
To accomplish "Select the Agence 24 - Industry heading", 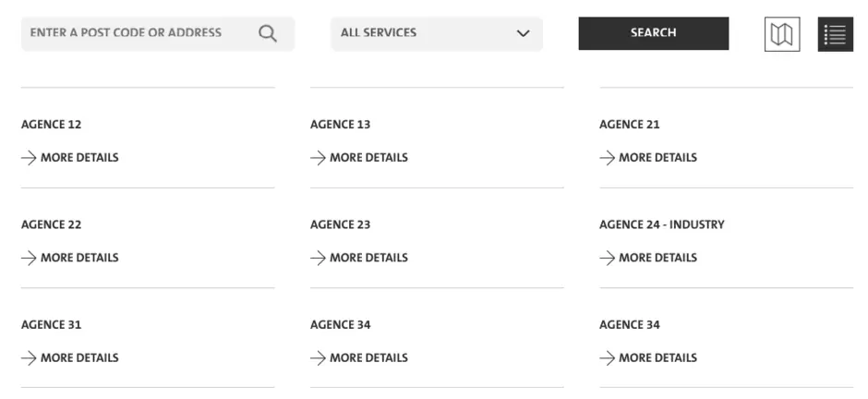I will click(x=662, y=224).
